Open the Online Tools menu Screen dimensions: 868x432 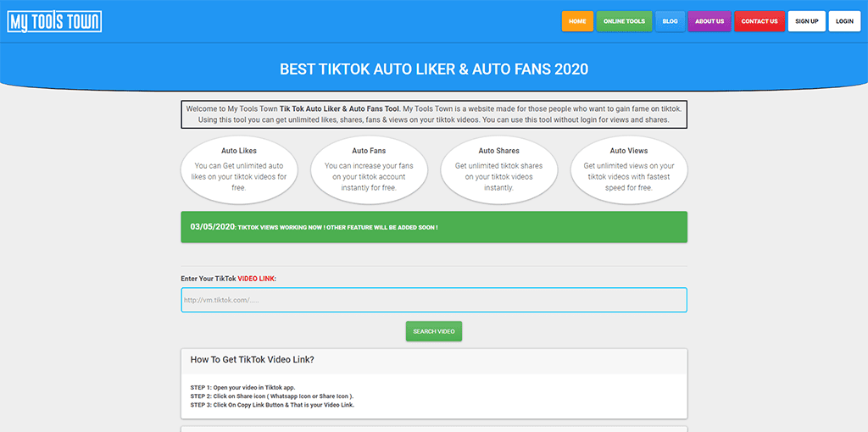click(x=624, y=21)
